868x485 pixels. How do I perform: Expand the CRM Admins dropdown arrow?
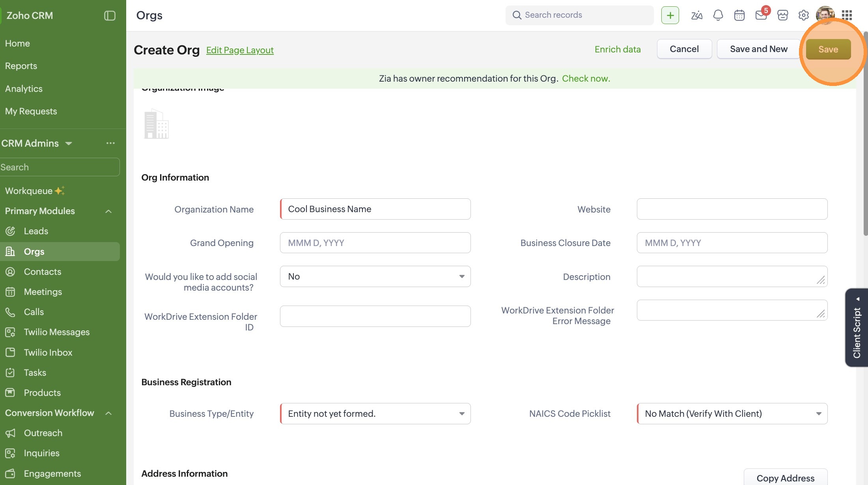point(69,144)
